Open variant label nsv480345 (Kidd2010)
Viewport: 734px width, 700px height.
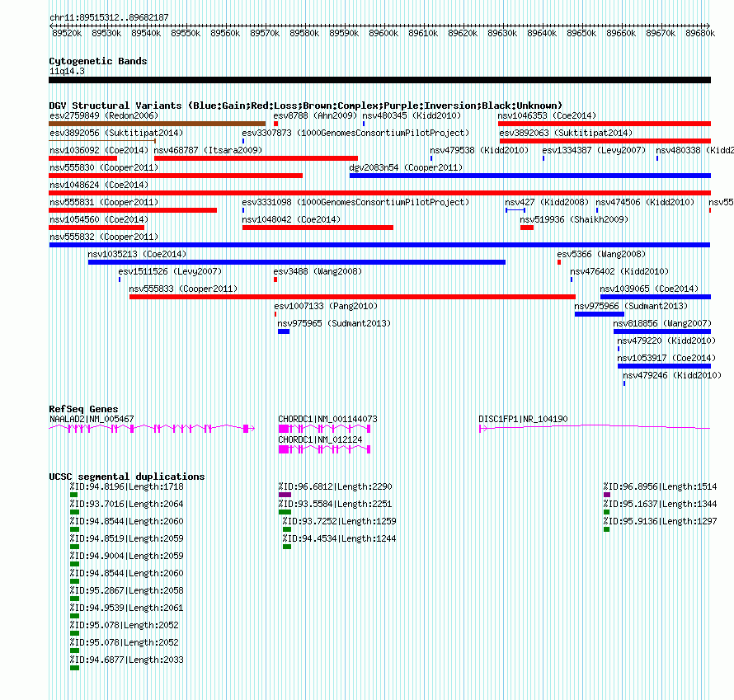(x=412, y=115)
